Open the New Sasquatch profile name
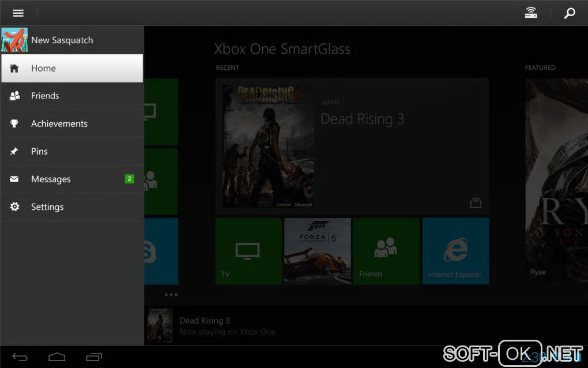588x368 pixels. [x=62, y=40]
